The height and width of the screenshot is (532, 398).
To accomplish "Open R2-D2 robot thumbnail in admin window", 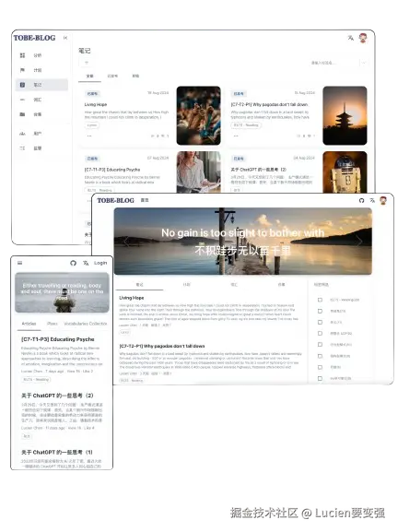I will tap(345, 172).
